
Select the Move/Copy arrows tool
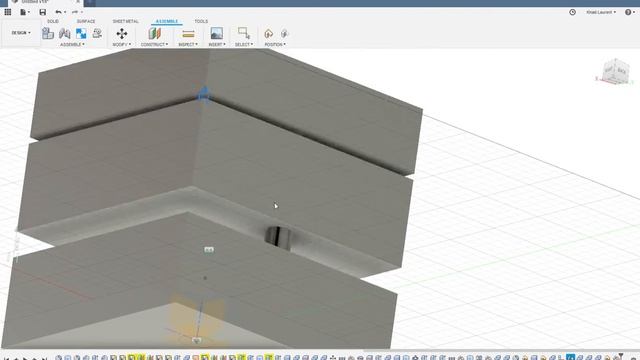pyautogui.click(x=122, y=33)
